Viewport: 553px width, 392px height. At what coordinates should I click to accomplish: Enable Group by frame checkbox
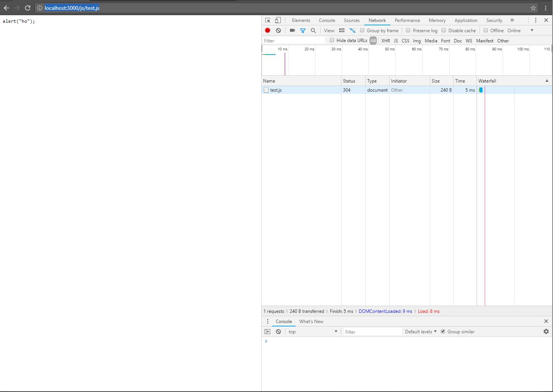362,30
